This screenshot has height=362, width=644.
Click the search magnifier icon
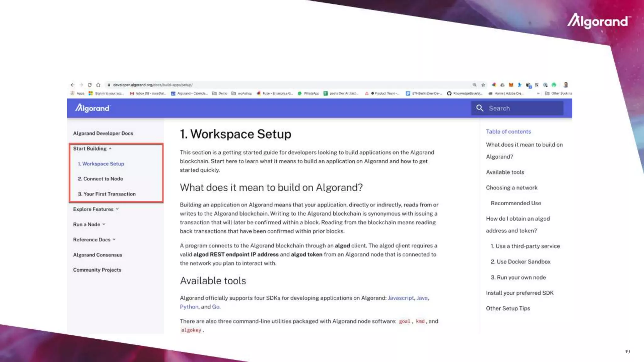(x=480, y=108)
